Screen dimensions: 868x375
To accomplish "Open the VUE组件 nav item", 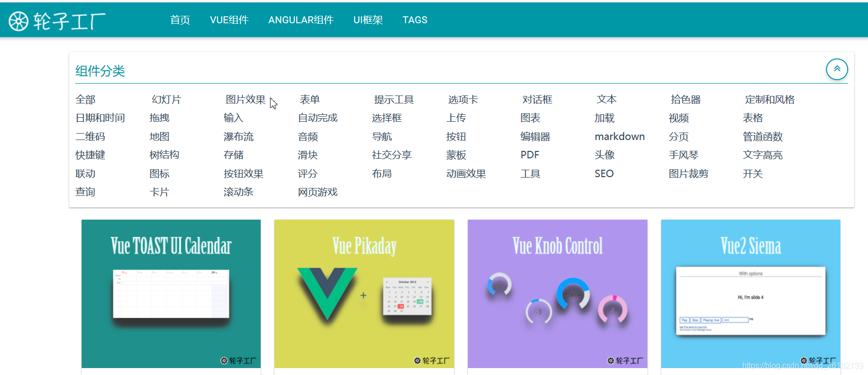I will [229, 20].
